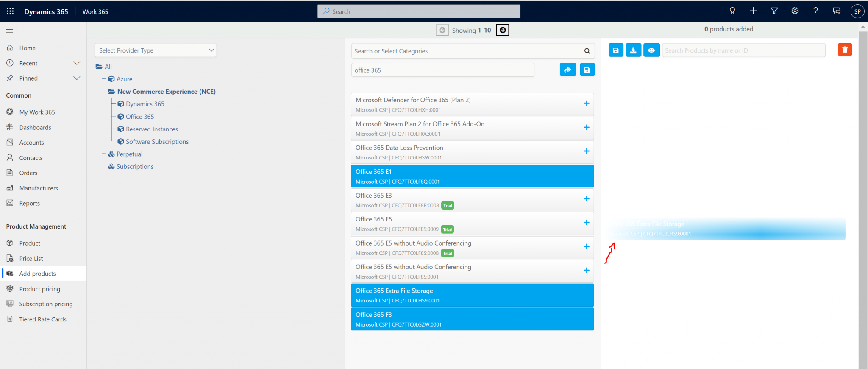The image size is (868, 369).
Task: Add Office 365 E5 trial using plus icon
Action: 587,223
